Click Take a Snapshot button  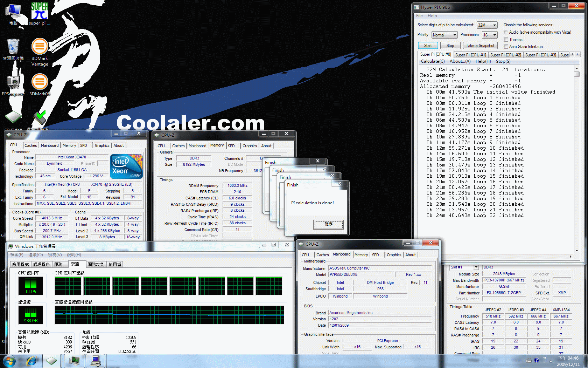(480, 46)
